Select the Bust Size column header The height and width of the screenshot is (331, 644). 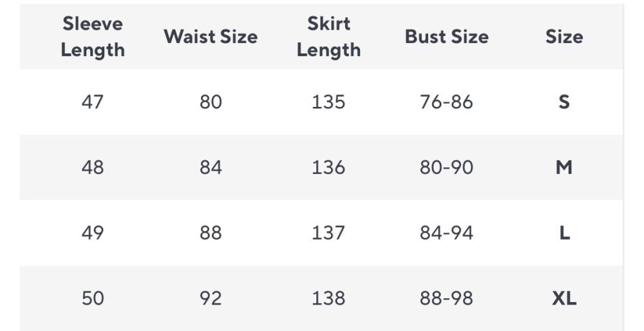[446, 37]
